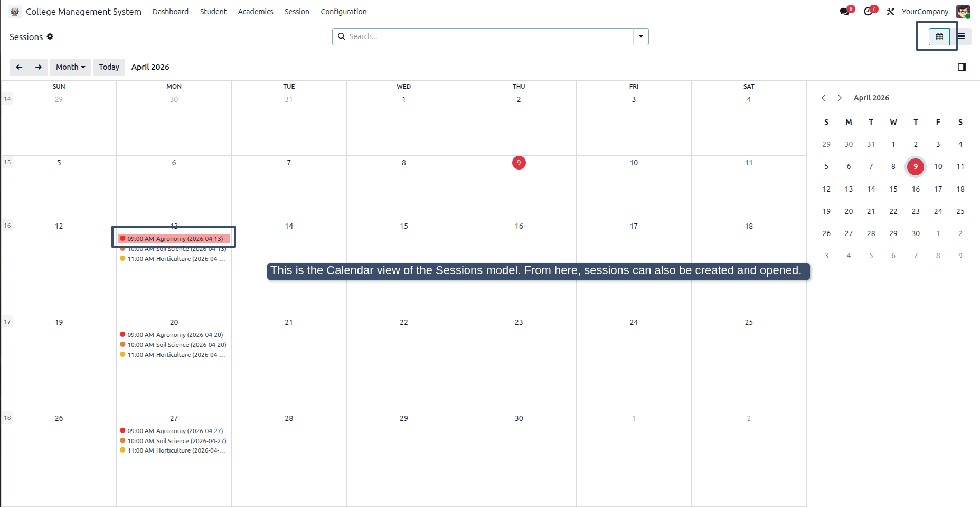Click the highlighted day 9 in main calendar
This screenshot has width=980, height=507.
[x=519, y=163]
